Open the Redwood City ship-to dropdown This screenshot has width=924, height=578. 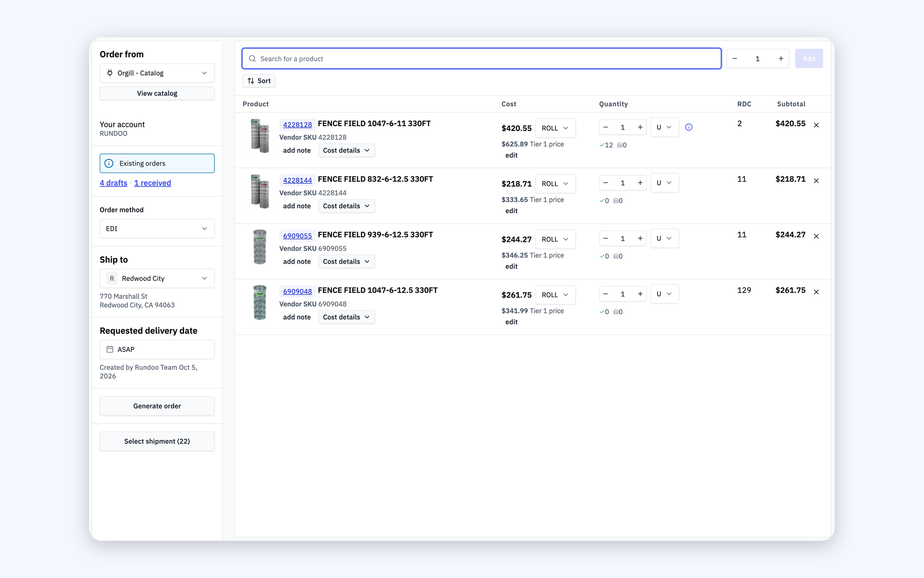tap(157, 279)
